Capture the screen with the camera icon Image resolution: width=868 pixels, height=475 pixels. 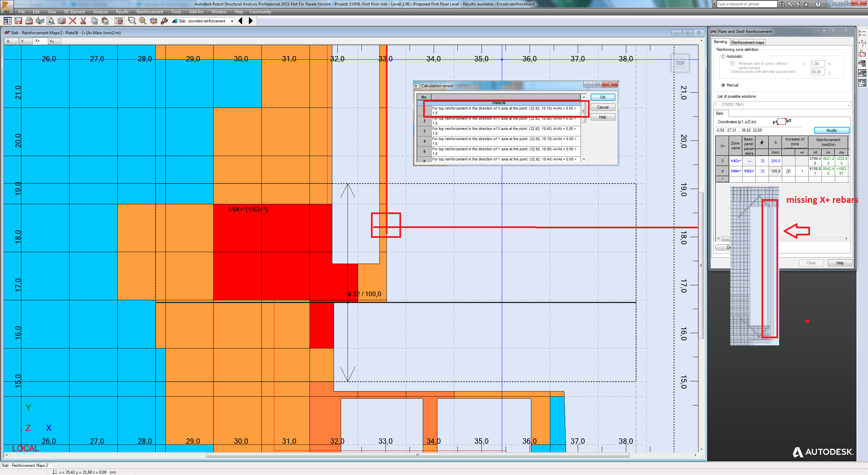(x=62, y=21)
